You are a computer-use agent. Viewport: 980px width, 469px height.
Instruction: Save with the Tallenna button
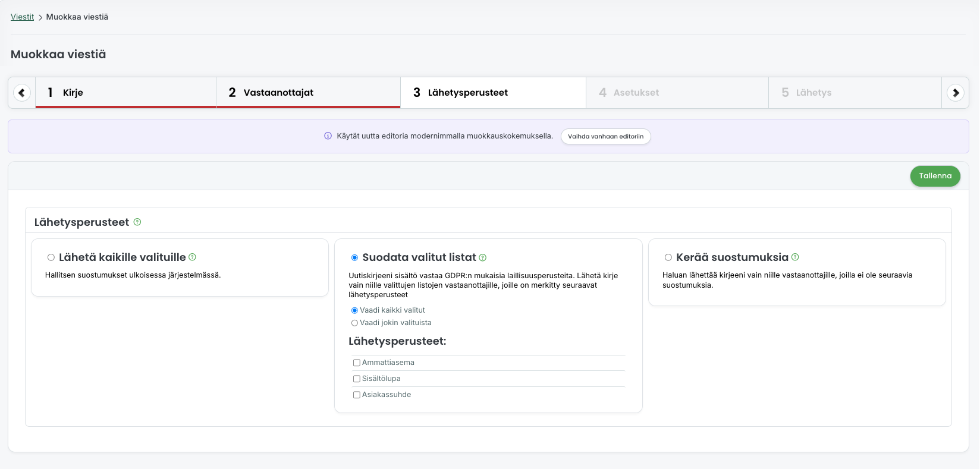pos(935,176)
